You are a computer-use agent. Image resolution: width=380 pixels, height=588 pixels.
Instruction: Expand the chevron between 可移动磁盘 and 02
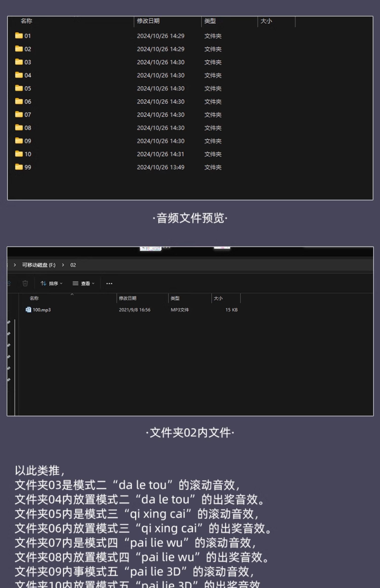click(x=63, y=265)
